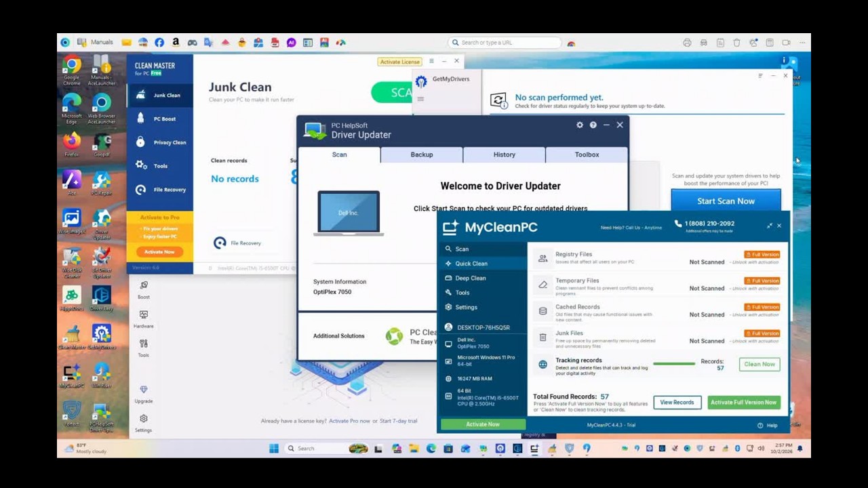The image size is (868, 488).
Task: Switch to the Toolbox tab
Action: coord(587,155)
